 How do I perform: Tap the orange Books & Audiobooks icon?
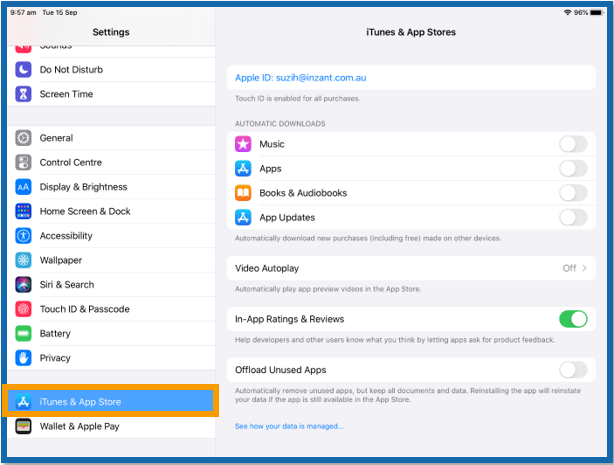click(243, 193)
